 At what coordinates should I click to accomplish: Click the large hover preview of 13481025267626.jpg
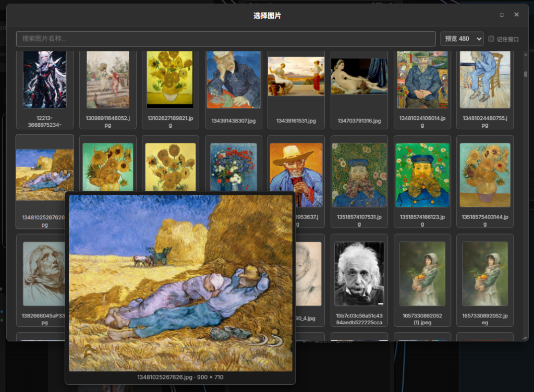coord(180,283)
